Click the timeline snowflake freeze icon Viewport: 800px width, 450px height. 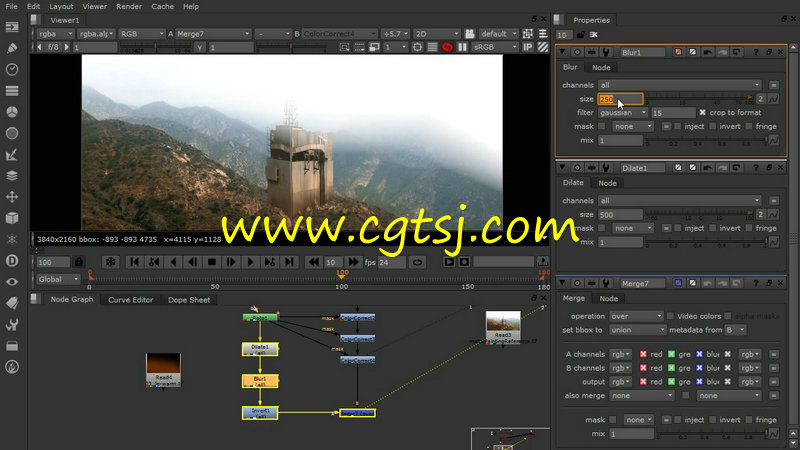(x=110, y=262)
